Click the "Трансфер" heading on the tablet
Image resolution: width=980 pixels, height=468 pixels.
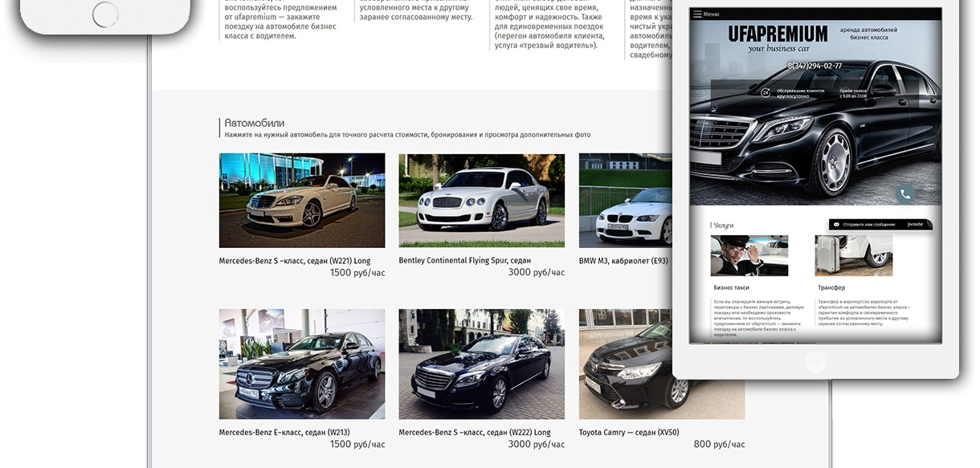tap(831, 287)
